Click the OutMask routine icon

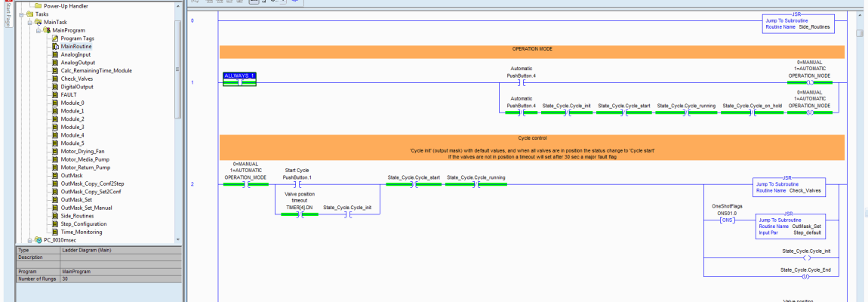(x=55, y=175)
